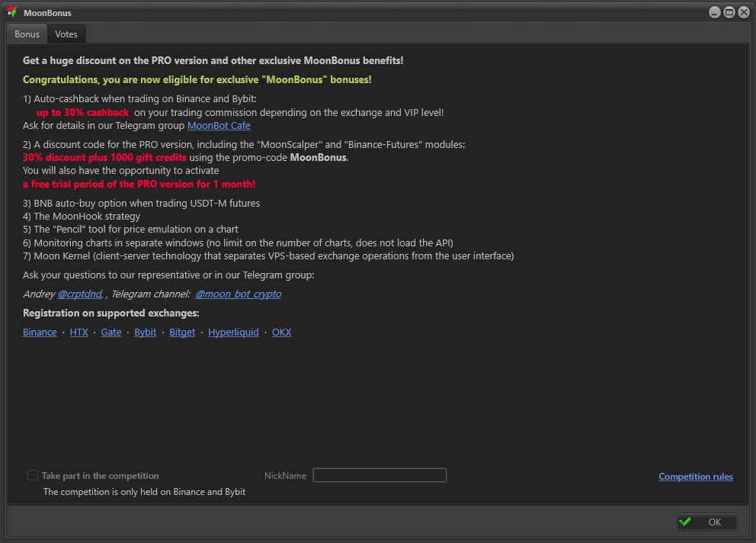The height and width of the screenshot is (543, 756).
Task: Confirm with the OK button
Action: pyautogui.click(x=706, y=522)
